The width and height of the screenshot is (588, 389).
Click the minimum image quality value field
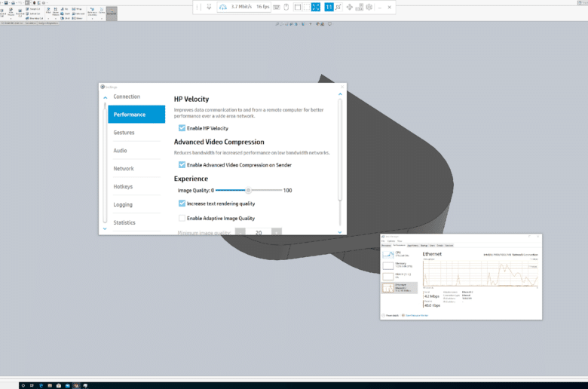[x=259, y=233]
